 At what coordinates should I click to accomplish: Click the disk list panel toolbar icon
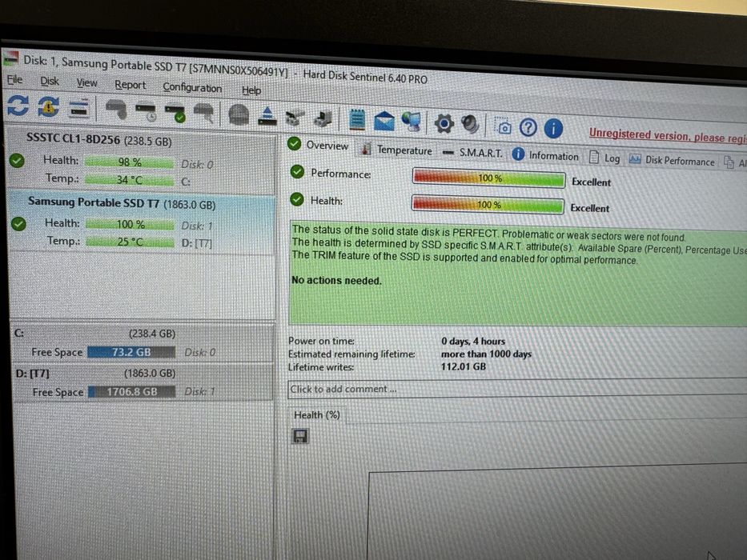point(79,108)
